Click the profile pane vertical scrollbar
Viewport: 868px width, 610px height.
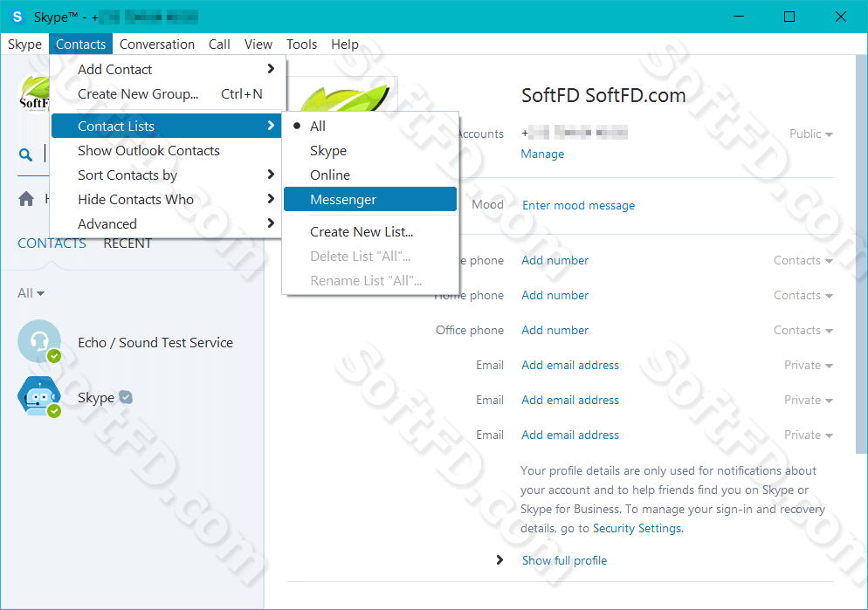click(861, 255)
